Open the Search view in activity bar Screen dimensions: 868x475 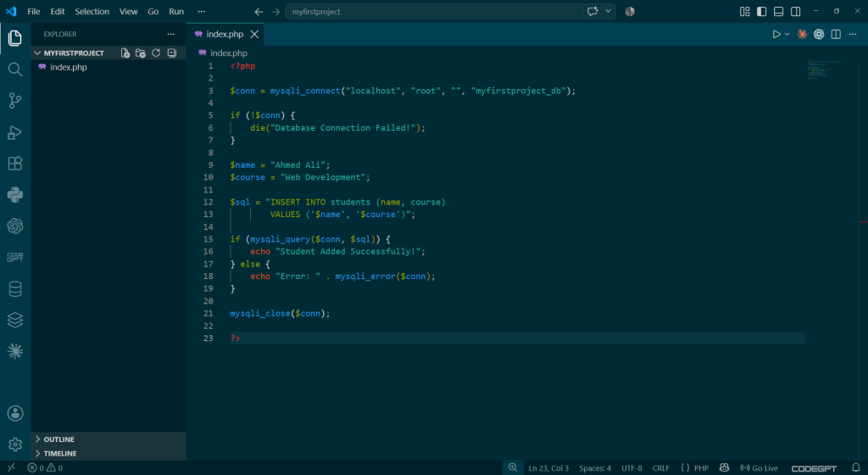pyautogui.click(x=15, y=70)
